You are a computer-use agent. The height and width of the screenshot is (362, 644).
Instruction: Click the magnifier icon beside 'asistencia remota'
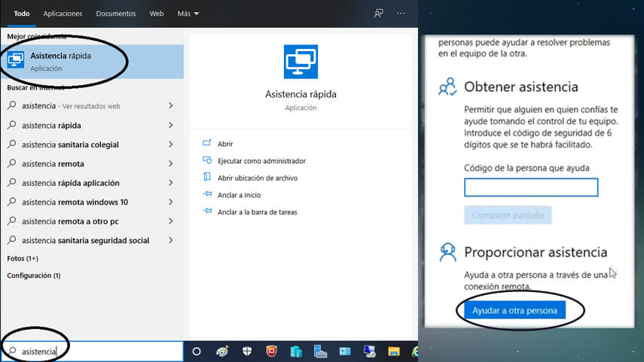coord(12,163)
